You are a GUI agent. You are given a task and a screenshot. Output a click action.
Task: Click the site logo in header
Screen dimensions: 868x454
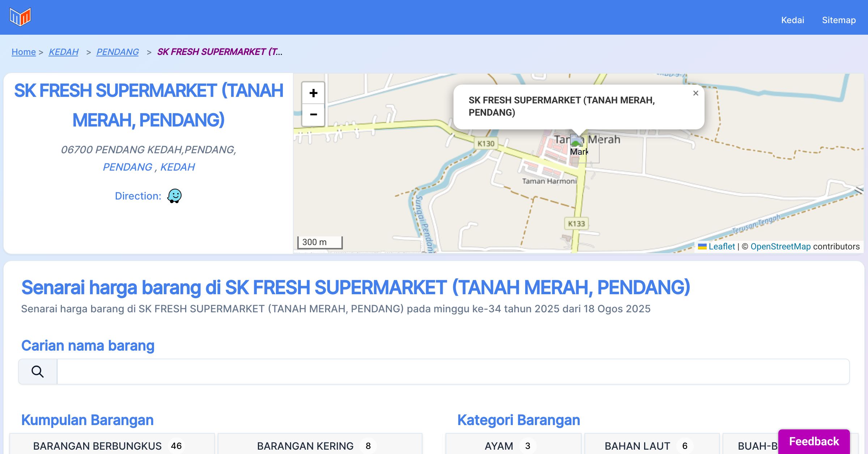pos(20,17)
